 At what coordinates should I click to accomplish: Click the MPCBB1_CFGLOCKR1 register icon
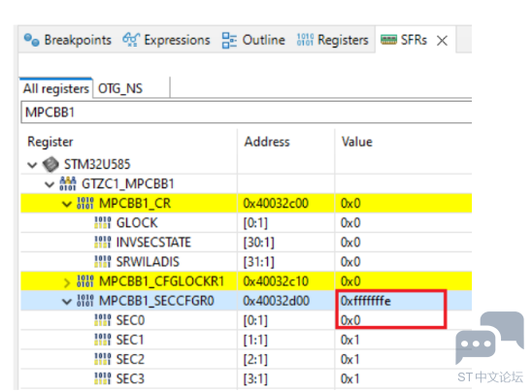(x=85, y=281)
